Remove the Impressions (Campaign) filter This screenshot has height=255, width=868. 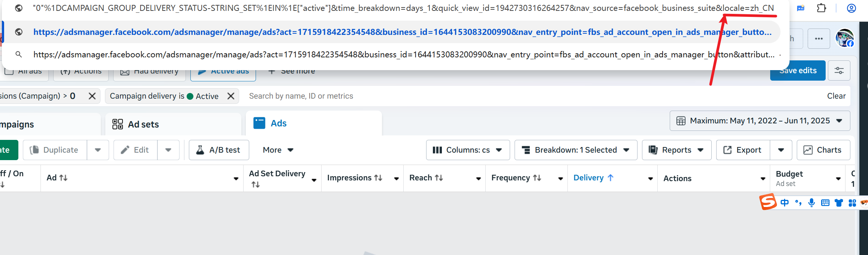point(92,96)
